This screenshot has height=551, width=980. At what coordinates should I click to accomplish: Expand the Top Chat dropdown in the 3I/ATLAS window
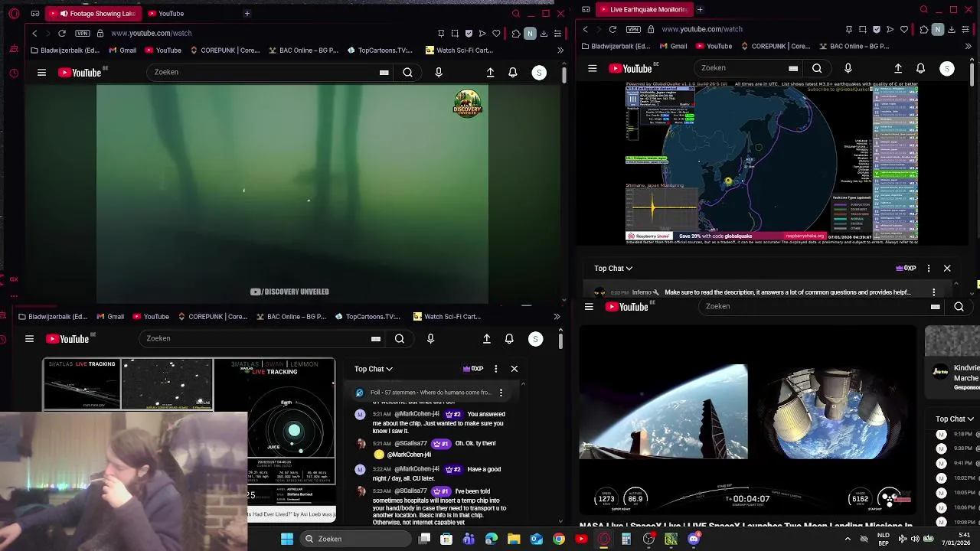[374, 369]
